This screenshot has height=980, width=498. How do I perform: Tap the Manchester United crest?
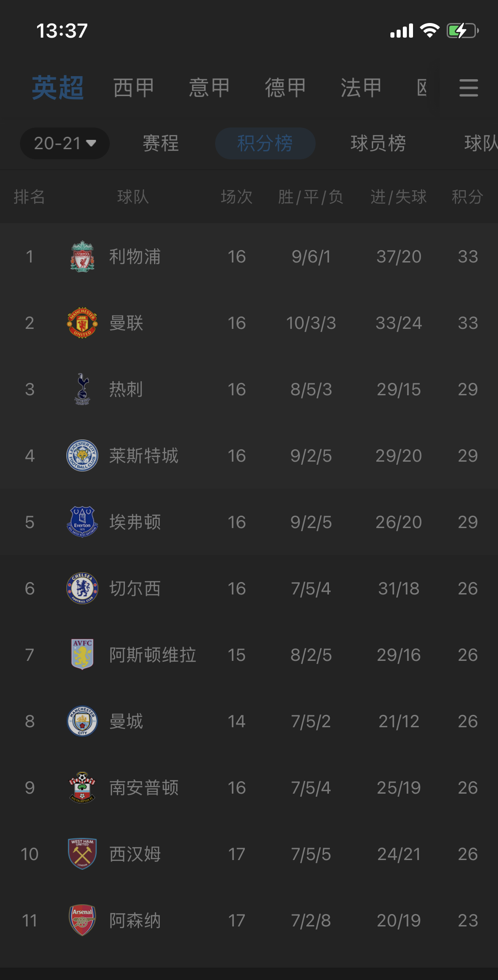[x=82, y=323]
